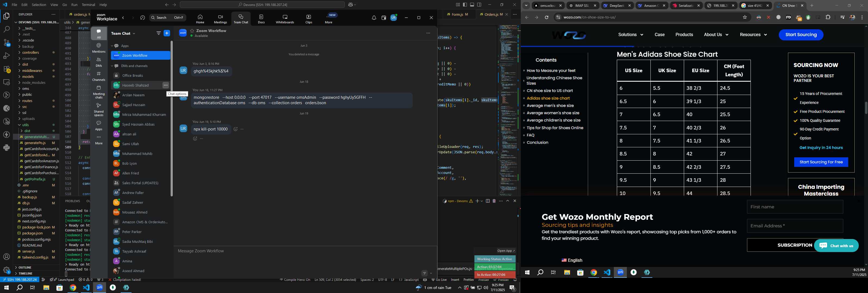Open Accounts icon in VS Code activity bar
The height and width of the screenshot is (293, 868).
pyautogui.click(x=7, y=257)
